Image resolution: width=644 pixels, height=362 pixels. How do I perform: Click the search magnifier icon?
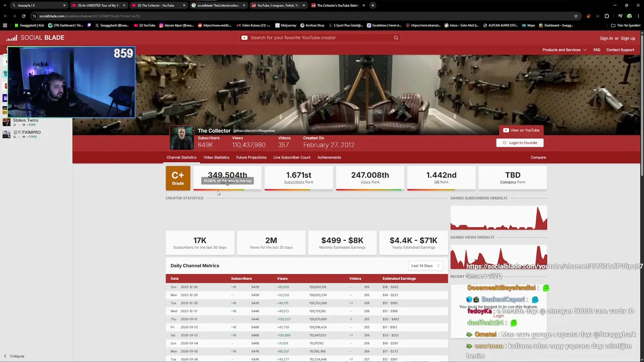(x=396, y=38)
